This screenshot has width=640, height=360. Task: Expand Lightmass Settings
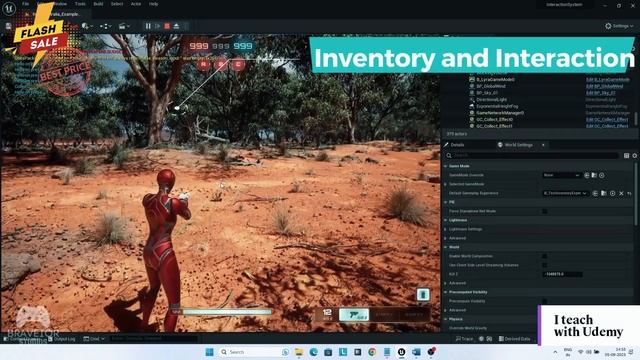point(446,229)
